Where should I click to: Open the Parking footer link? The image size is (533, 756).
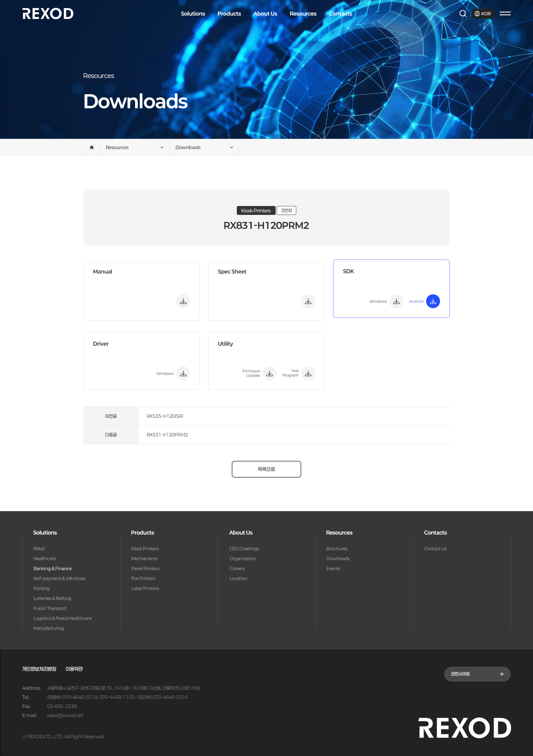click(41, 588)
